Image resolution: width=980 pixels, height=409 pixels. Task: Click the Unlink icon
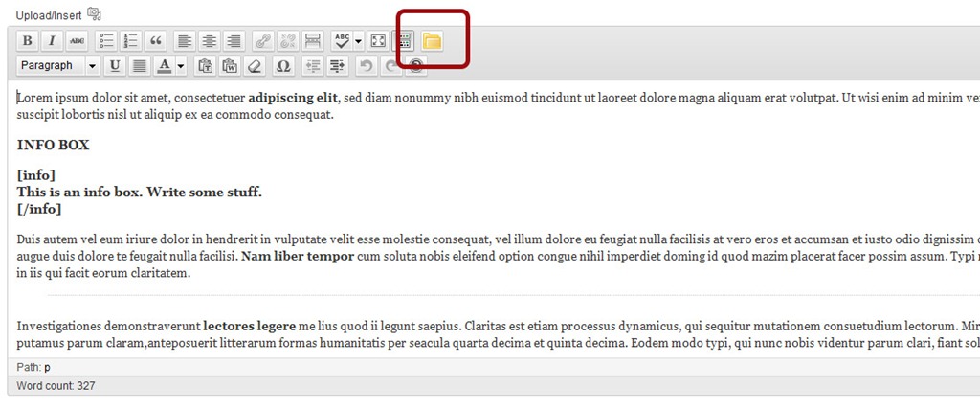[x=287, y=41]
